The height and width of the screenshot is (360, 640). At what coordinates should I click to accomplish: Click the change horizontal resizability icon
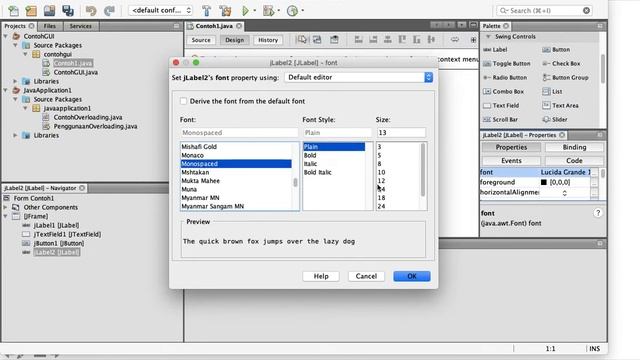[455, 40]
